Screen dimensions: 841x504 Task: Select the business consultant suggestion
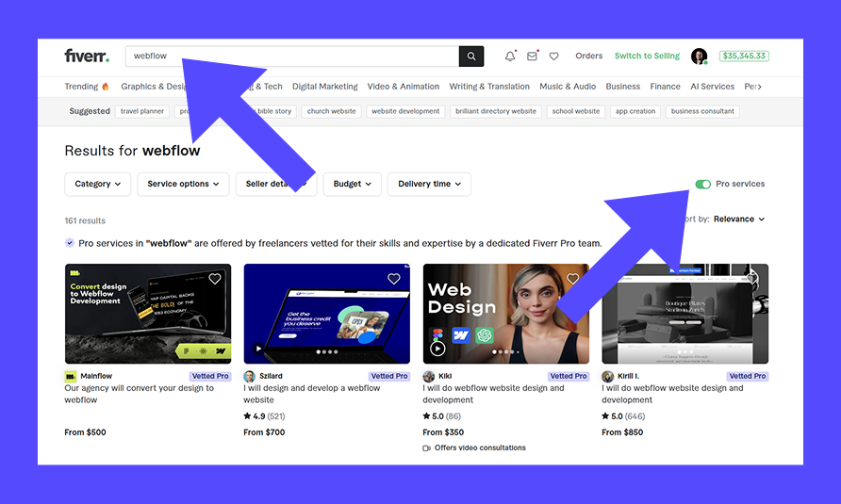pos(702,111)
